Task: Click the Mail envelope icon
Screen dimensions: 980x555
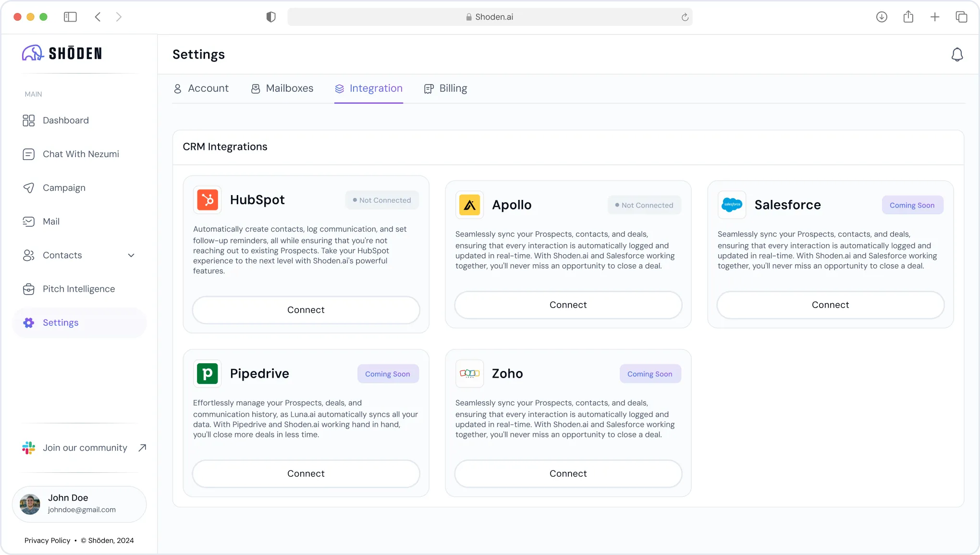Action: [29, 222]
